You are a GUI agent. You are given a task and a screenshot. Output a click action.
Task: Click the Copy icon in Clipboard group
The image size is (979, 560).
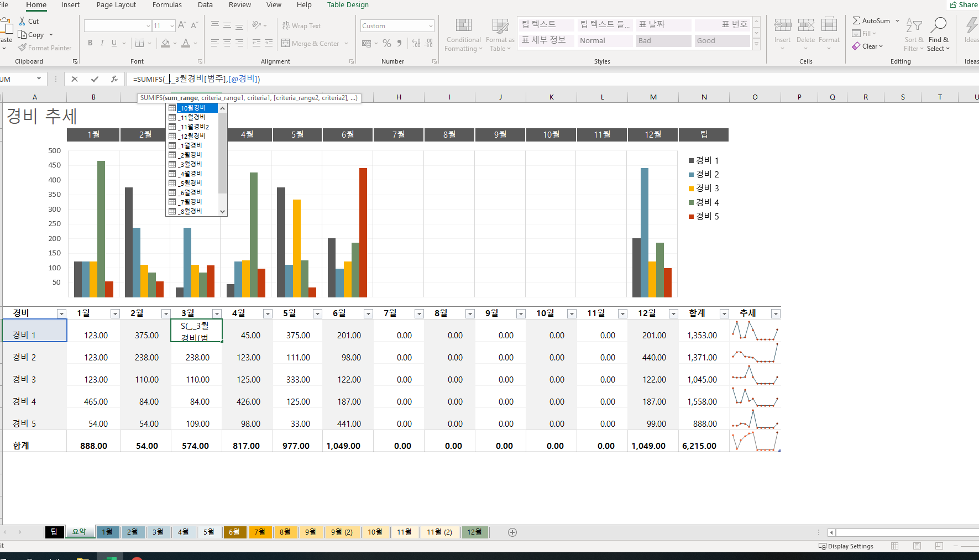pos(23,34)
